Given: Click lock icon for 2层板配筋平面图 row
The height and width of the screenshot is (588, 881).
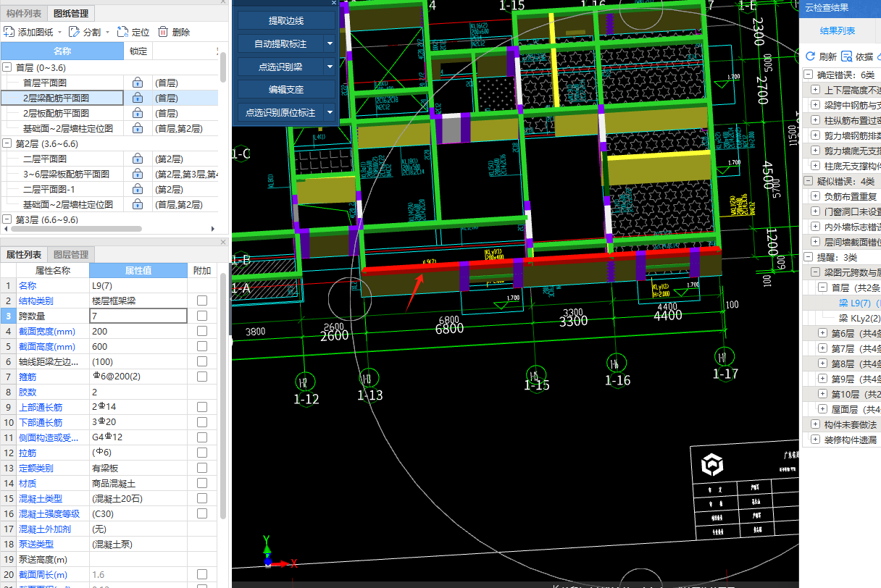Looking at the screenshot, I should click(138, 113).
